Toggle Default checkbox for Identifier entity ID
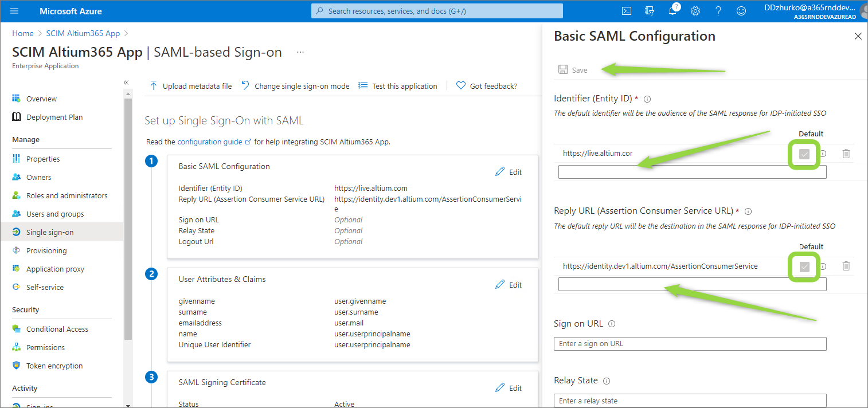868x408 pixels. tap(805, 154)
